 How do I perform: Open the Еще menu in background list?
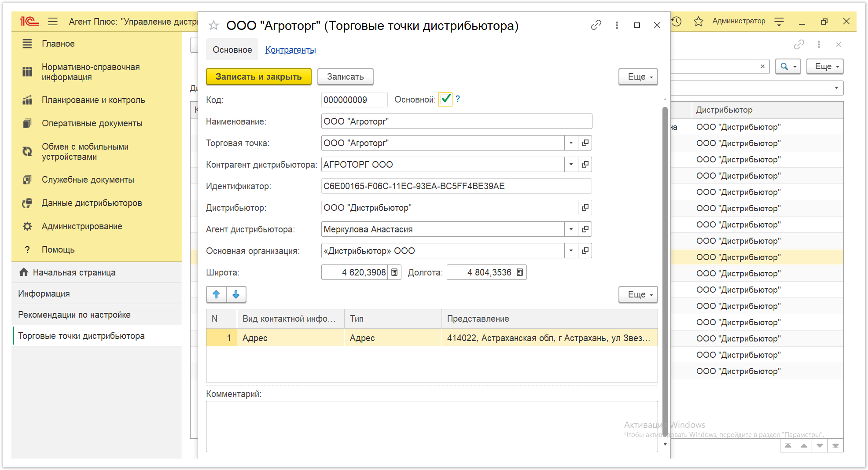[825, 66]
